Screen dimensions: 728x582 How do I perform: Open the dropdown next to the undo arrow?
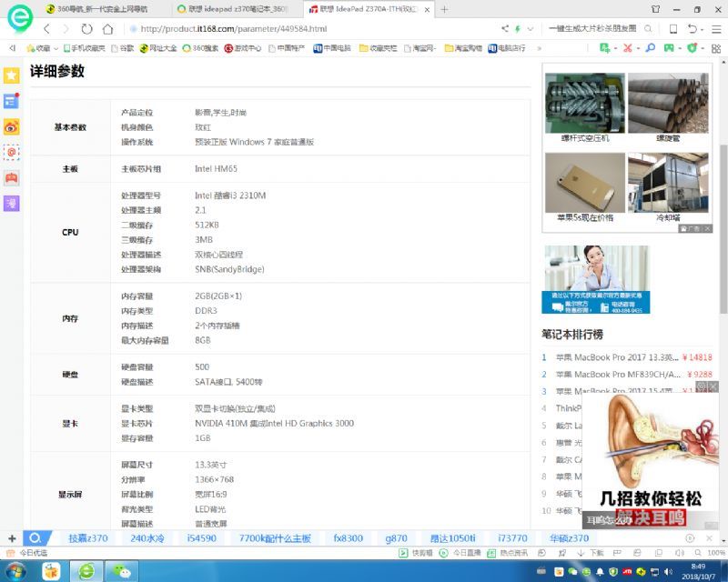[702, 29]
